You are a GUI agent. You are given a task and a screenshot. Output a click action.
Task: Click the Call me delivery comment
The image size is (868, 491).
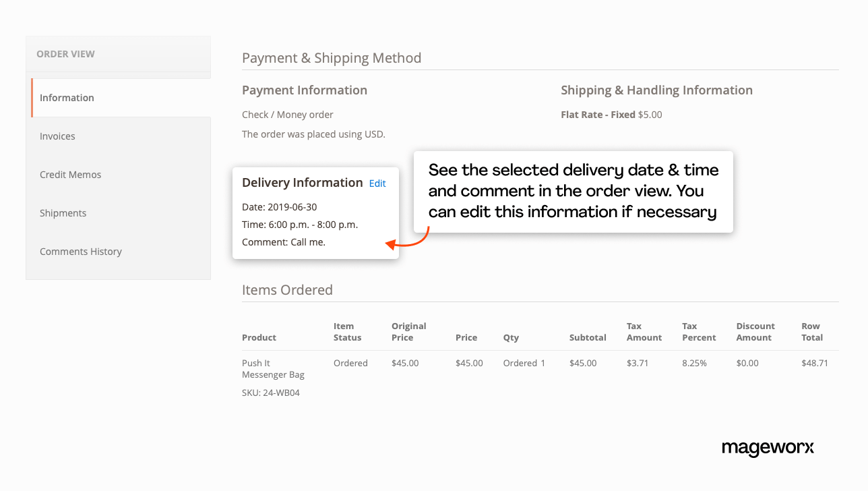click(283, 241)
